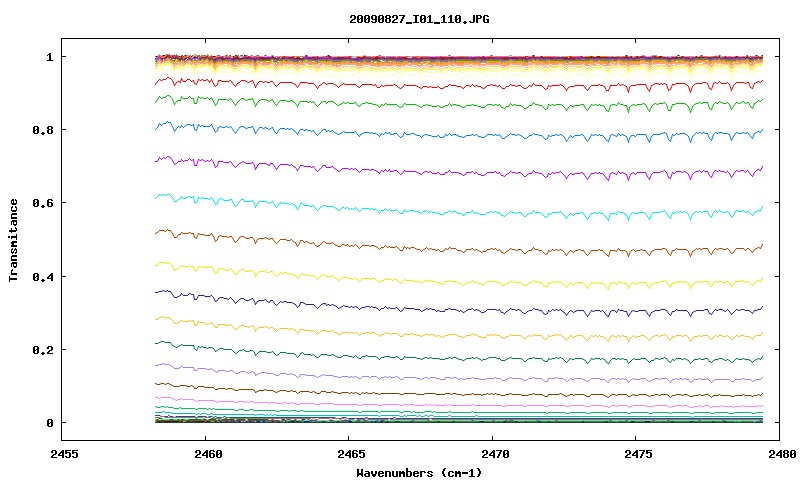Click the Transmittance y-axis label
The height and width of the screenshot is (480, 800).
tap(13, 240)
